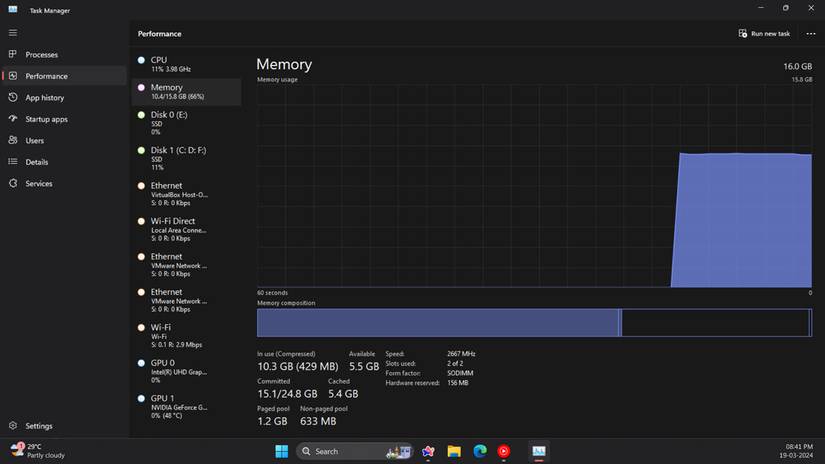Screen dimensions: 825x464
Task: Click the Task Manager title bar app icon
Action: tap(13, 9)
